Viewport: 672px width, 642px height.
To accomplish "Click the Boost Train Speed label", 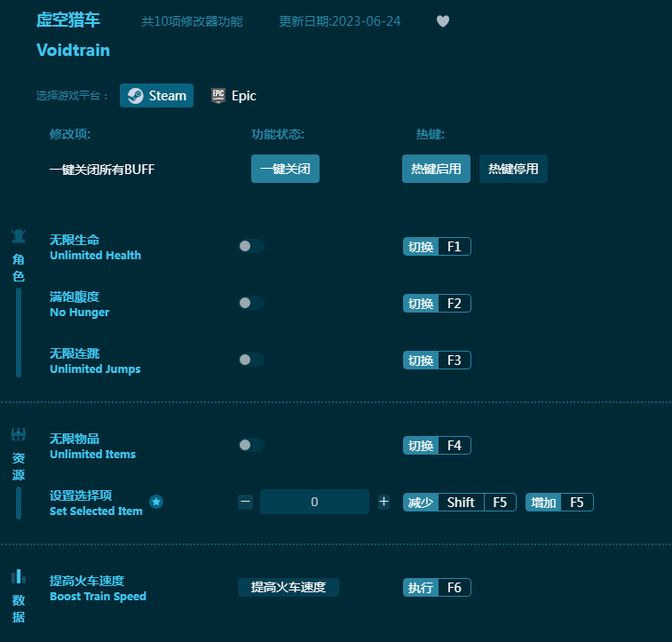I will 98,597.
